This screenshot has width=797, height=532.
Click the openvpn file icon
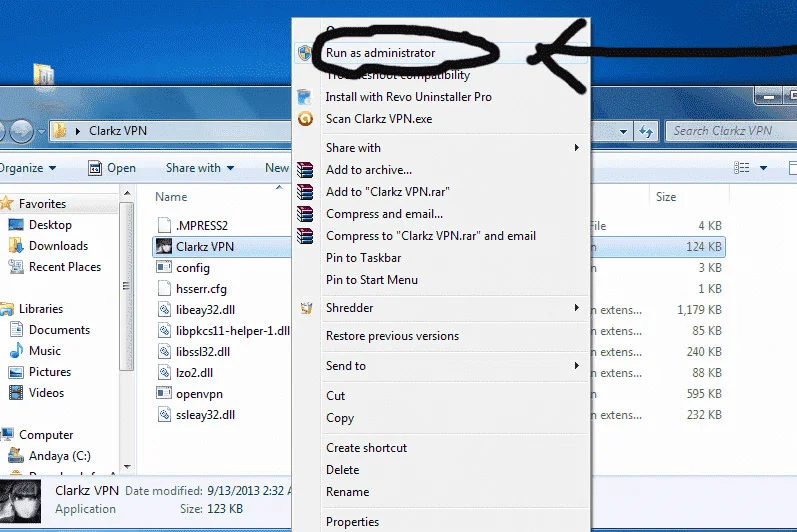click(x=164, y=393)
